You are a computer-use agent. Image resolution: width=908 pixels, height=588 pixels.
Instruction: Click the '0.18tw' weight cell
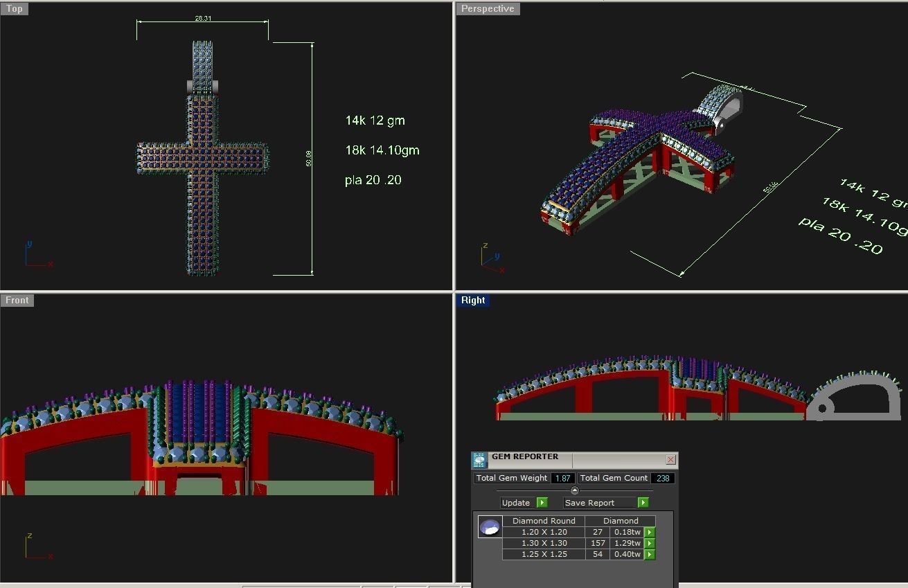point(627,533)
